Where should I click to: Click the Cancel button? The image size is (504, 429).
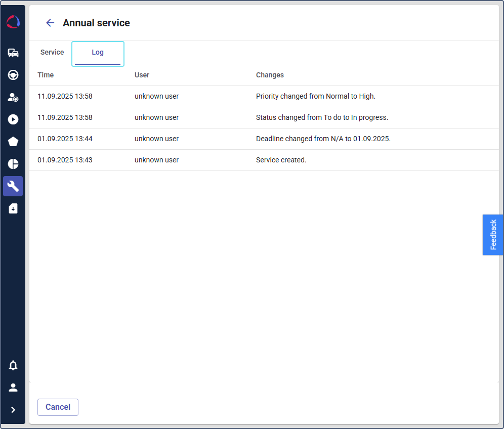coord(58,407)
